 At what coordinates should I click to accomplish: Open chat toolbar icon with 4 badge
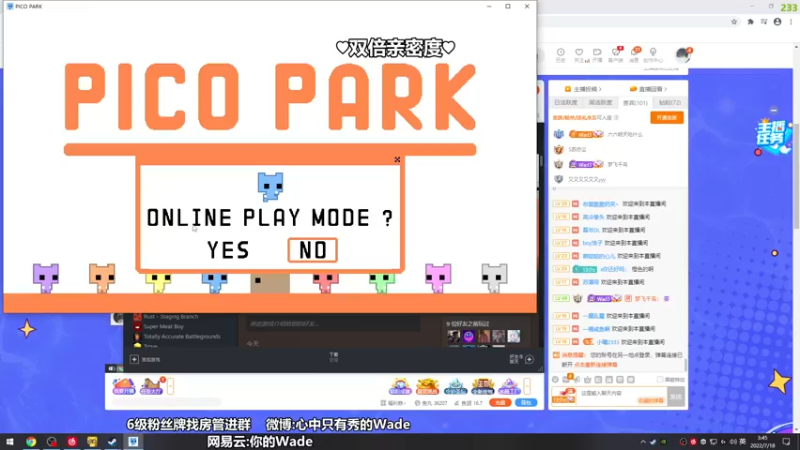(x=567, y=379)
